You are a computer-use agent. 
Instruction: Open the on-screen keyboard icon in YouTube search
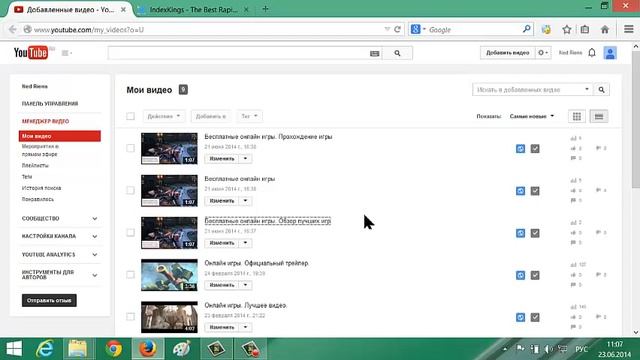374,53
